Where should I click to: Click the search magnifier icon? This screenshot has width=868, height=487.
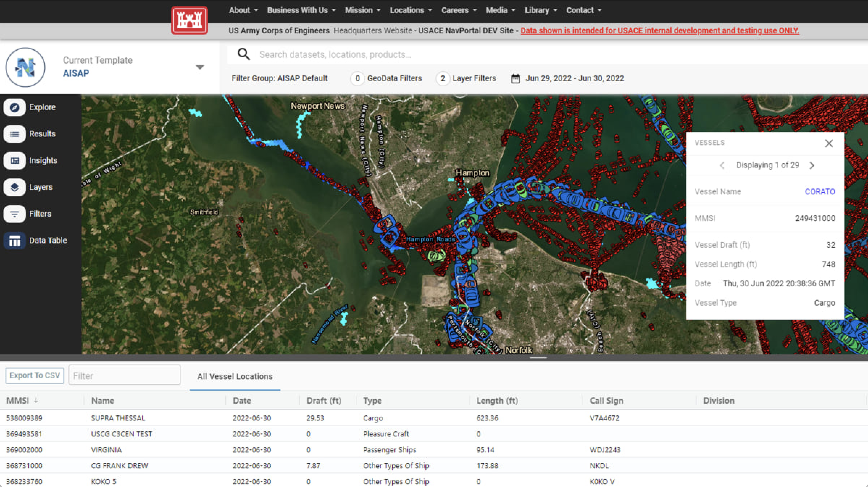(x=243, y=54)
